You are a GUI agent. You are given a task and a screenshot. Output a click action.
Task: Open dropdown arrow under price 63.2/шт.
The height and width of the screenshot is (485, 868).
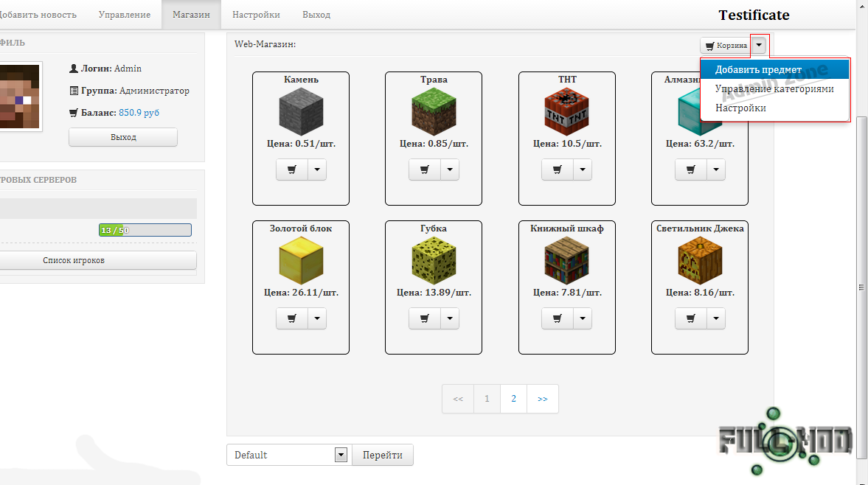[x=716, y=170]
